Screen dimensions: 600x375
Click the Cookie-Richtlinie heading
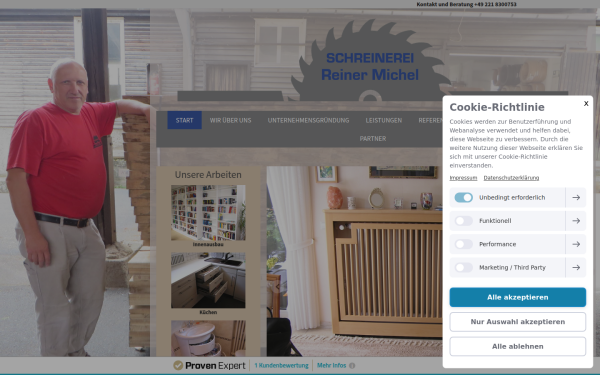[x=497, y=107]
